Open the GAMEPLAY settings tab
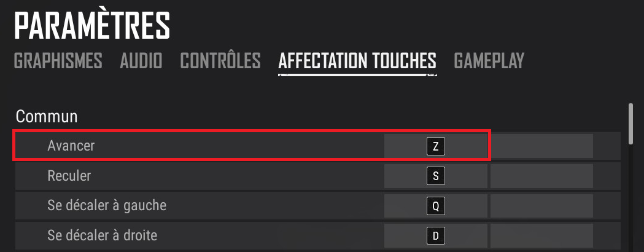The image size is (644, 252). [489, 61]
